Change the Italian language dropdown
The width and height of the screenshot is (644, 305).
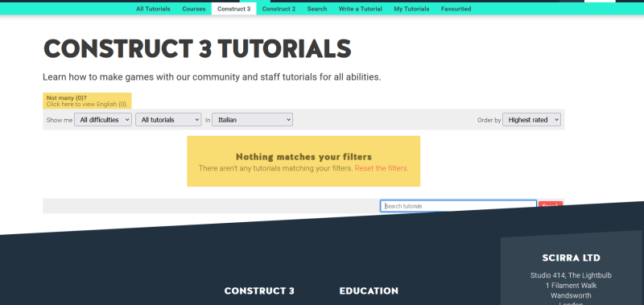(x=252, y=120)
